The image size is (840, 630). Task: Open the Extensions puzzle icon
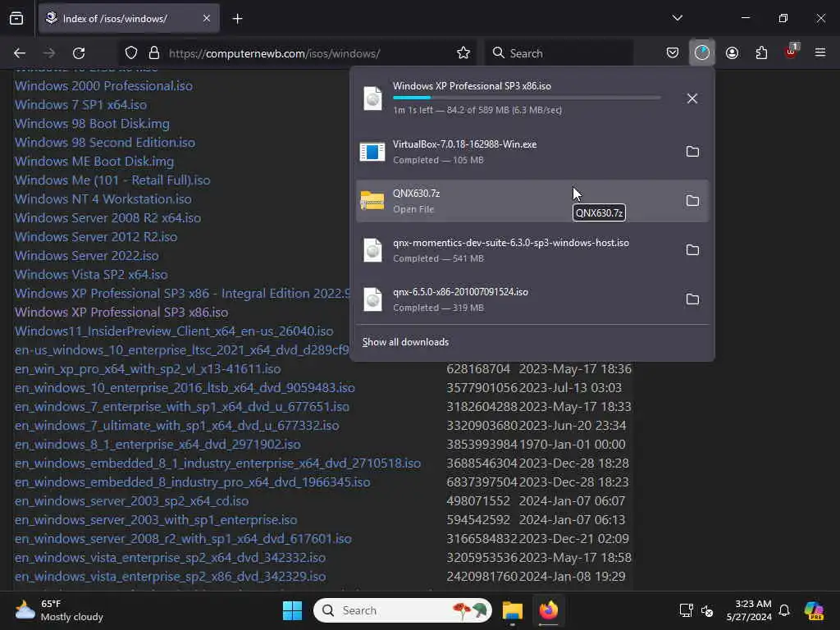[761, 53]
